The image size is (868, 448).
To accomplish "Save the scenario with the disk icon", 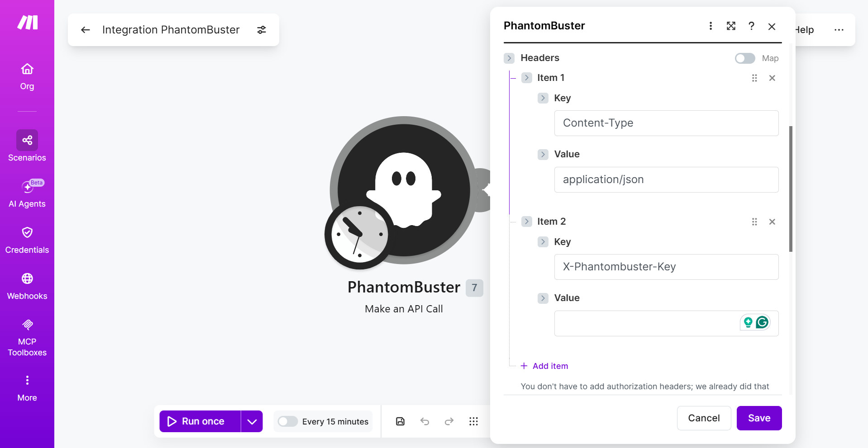I will (x=401, y=421).
